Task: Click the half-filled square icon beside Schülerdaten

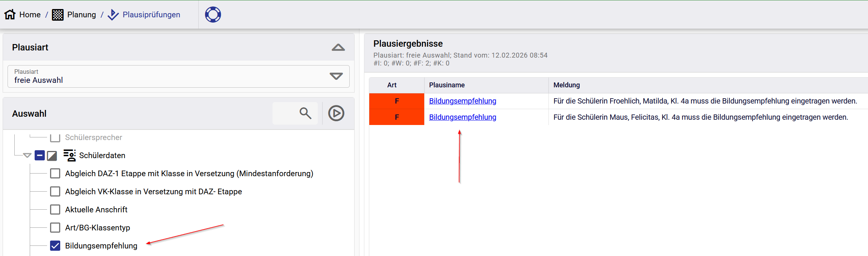Action: pyautogui.click(x=52, y=155)
